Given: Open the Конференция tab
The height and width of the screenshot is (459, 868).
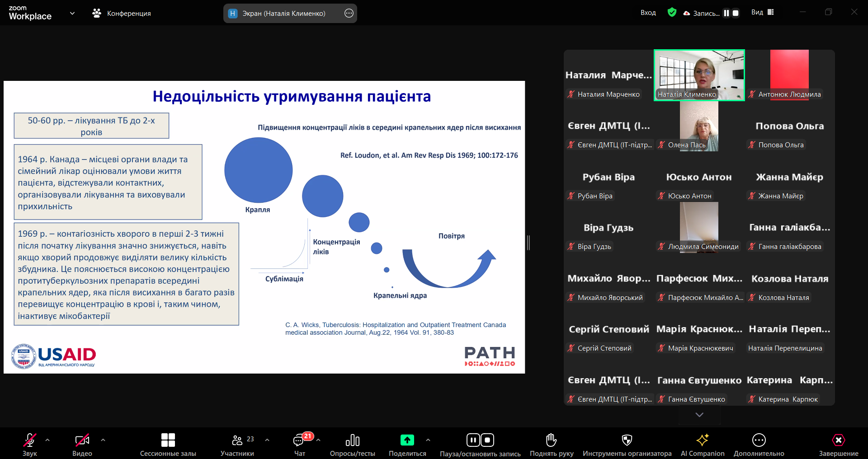Looking at the screenshot, I should (122, 14).
